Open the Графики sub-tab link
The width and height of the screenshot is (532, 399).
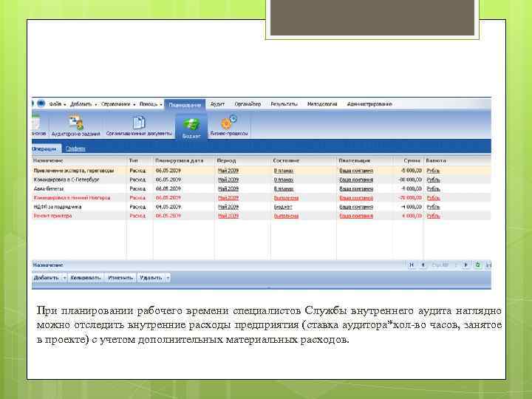tap(75, 149)
